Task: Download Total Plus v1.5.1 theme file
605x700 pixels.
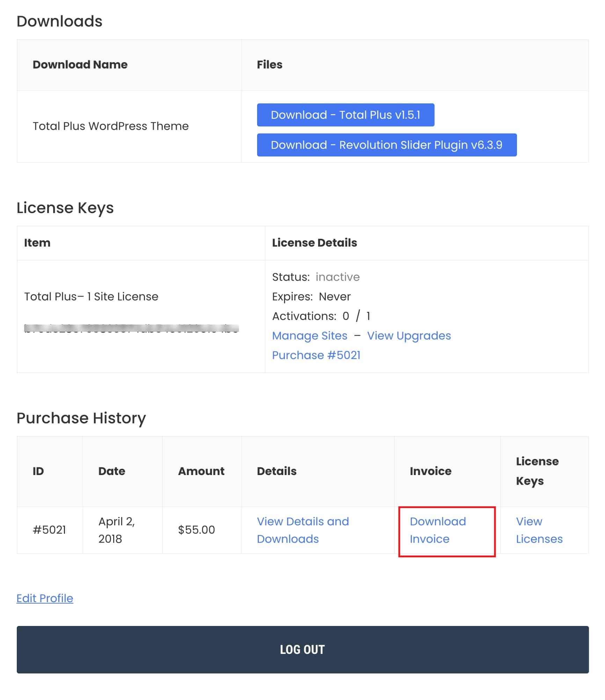Action: tap(345, 115)
